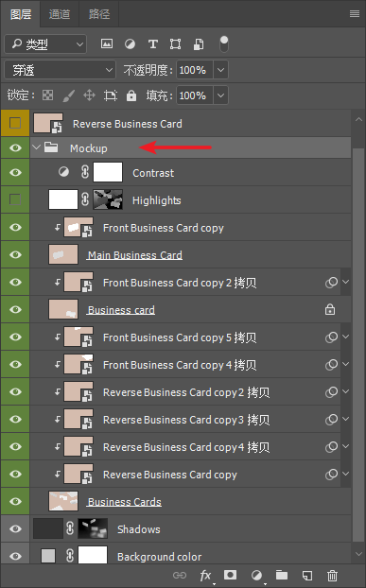Create a new layer icon

coord(307,576)
